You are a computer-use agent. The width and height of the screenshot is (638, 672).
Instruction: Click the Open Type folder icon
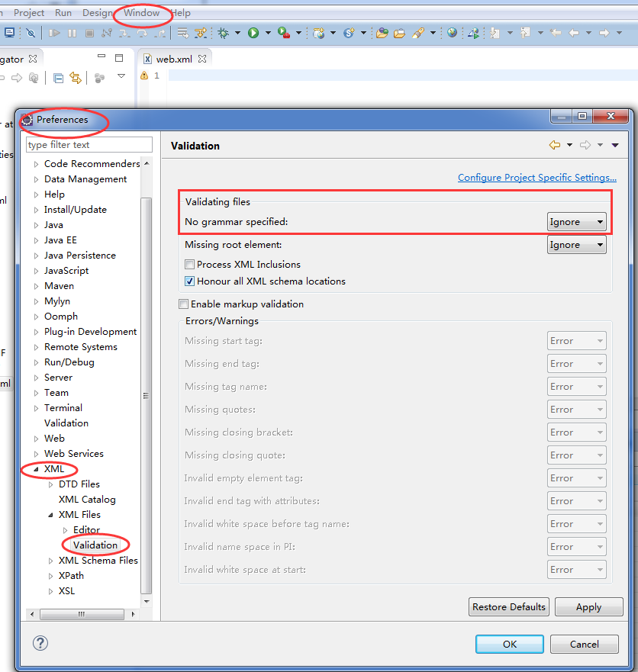tap(382, 33)
